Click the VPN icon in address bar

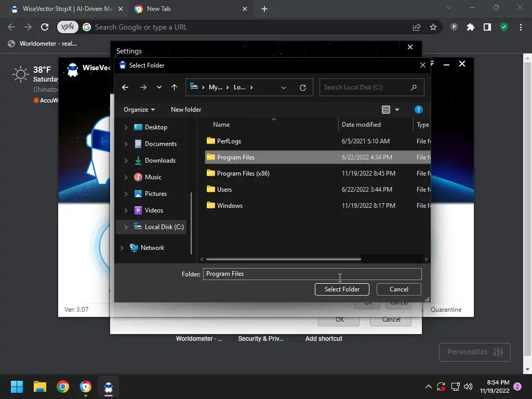click(68, 27)
